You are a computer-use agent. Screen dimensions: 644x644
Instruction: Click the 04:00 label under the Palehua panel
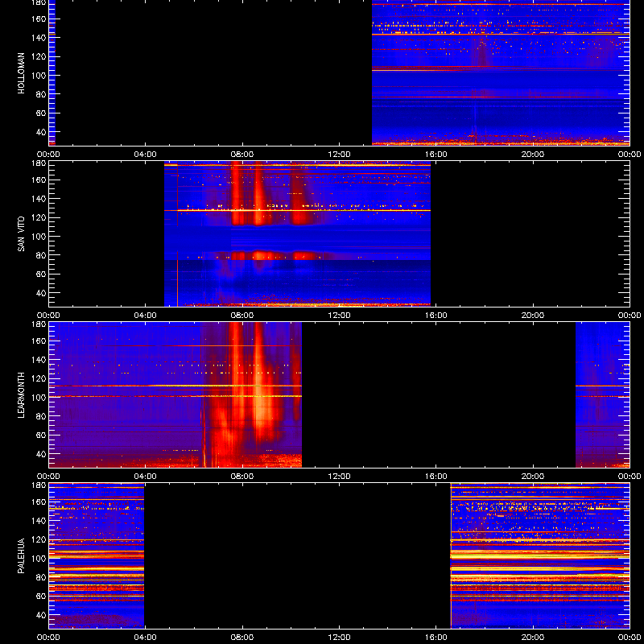pos(146,638)
